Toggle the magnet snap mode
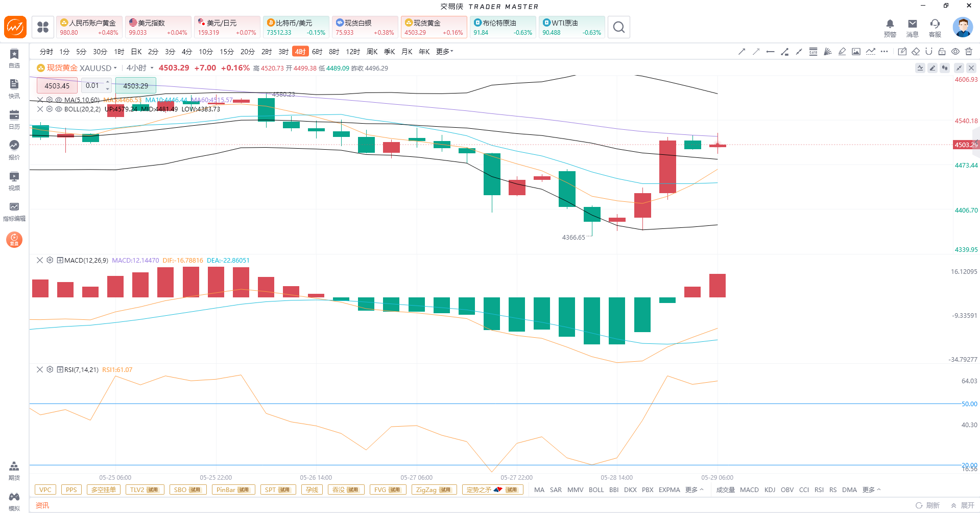The height and width of the screenshot is (513, 980). click(x=929, y=52)
